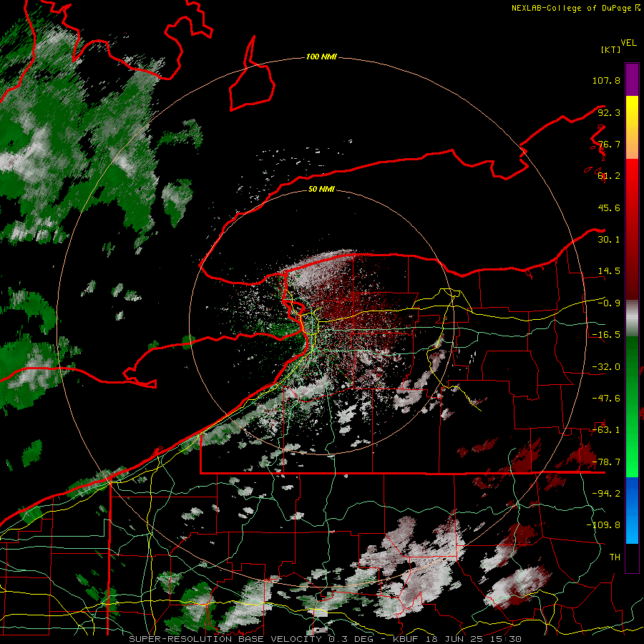Select the -32.0 velocity scale value
Image resolution: width=644 pixels, height=644 pixels.
tap(606, 367)
